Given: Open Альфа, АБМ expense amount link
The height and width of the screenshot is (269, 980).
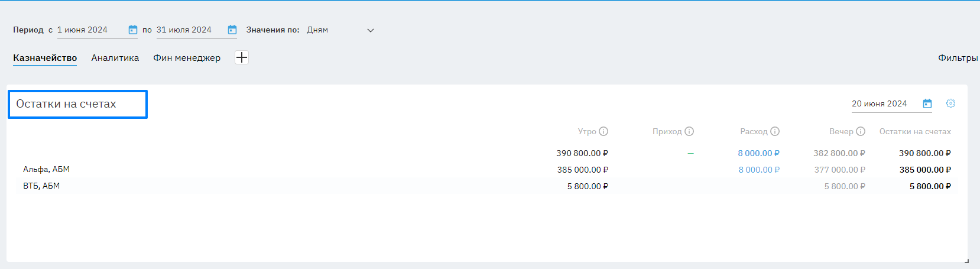Looking at the screenshot, I should 759,170.
